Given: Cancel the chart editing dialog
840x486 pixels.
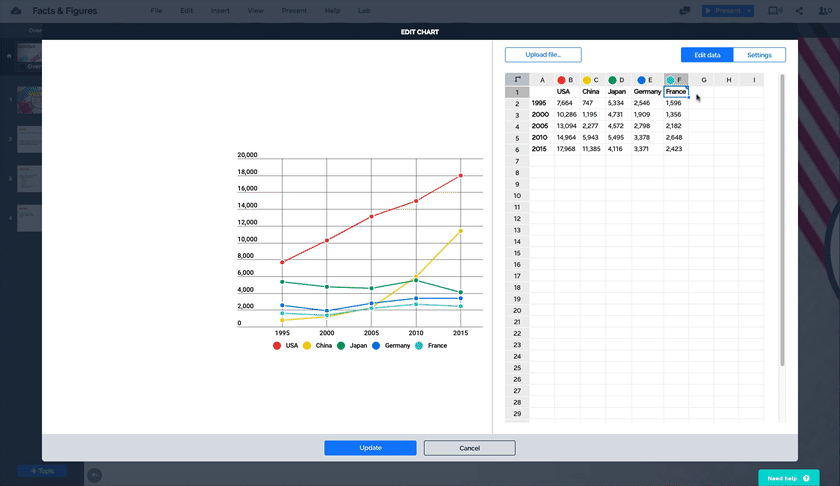Looking at the screenshot, I should click(470, 448).
